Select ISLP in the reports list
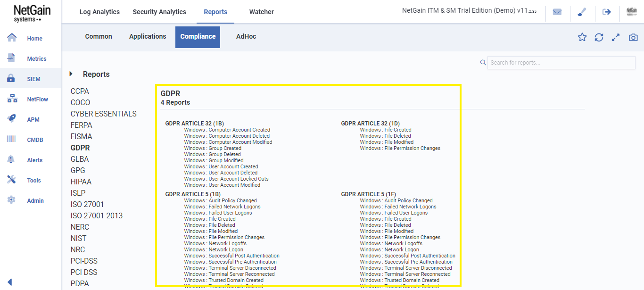This screenshot has width=644, height=290. click(79, 193)
